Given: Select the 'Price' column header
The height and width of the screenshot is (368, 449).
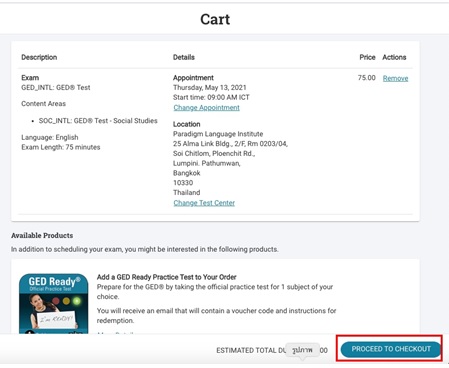Looking at the screenshot, I should (x=367, y=57).
